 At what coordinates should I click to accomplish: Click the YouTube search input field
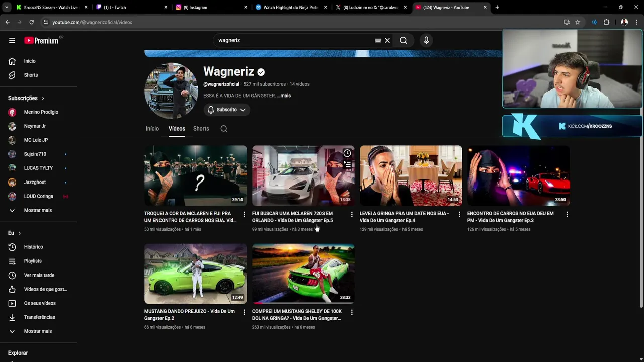(294, 40)
